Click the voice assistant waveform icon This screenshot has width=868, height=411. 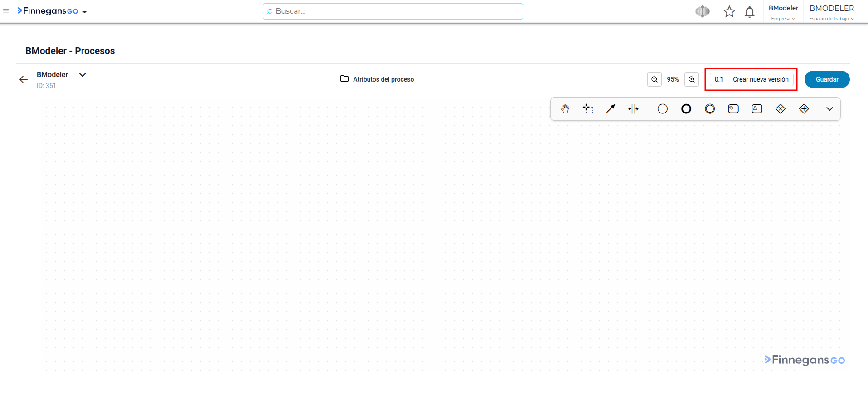pyautogui.click(x=703, y=11)
